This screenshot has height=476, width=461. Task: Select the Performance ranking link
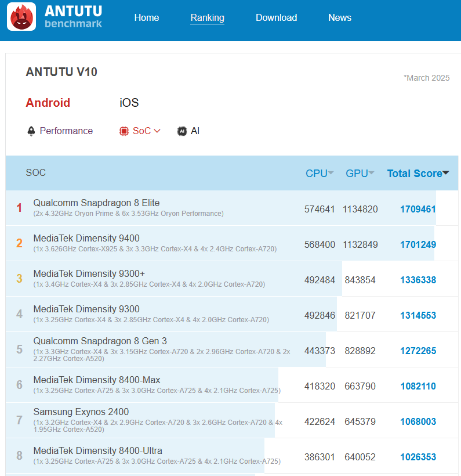pyautogui.click(x=66, y=131)
